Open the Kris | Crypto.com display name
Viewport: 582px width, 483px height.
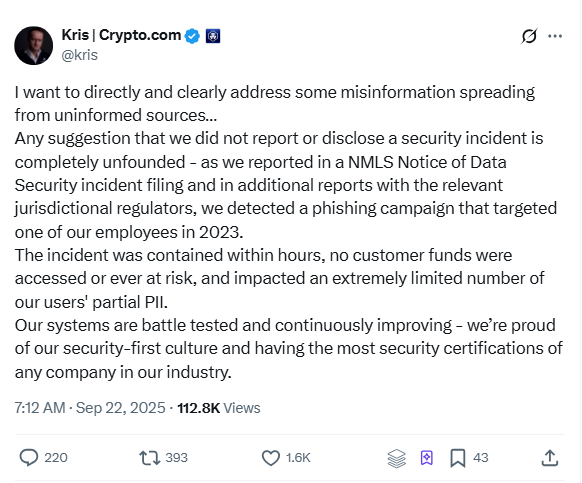pos(121,35)
